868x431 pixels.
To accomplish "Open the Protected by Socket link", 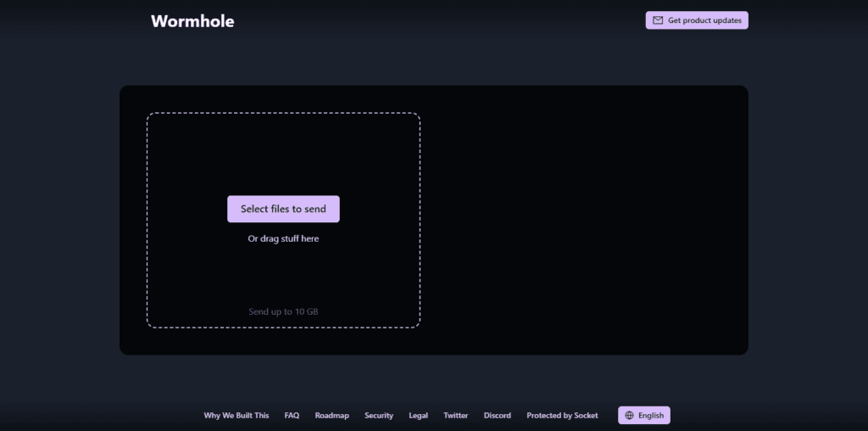I will (563, 416).
